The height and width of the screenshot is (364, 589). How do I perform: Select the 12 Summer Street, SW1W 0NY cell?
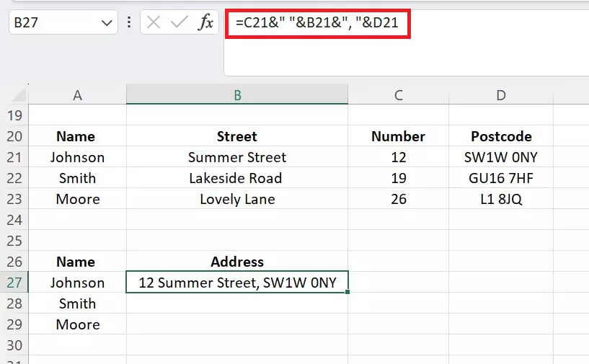(x=237, y=282)
